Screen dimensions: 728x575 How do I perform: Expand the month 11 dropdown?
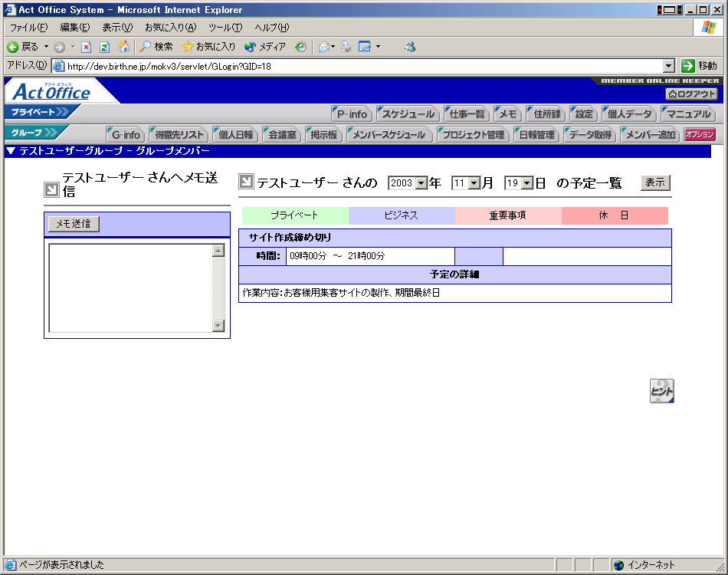(474, 183)
